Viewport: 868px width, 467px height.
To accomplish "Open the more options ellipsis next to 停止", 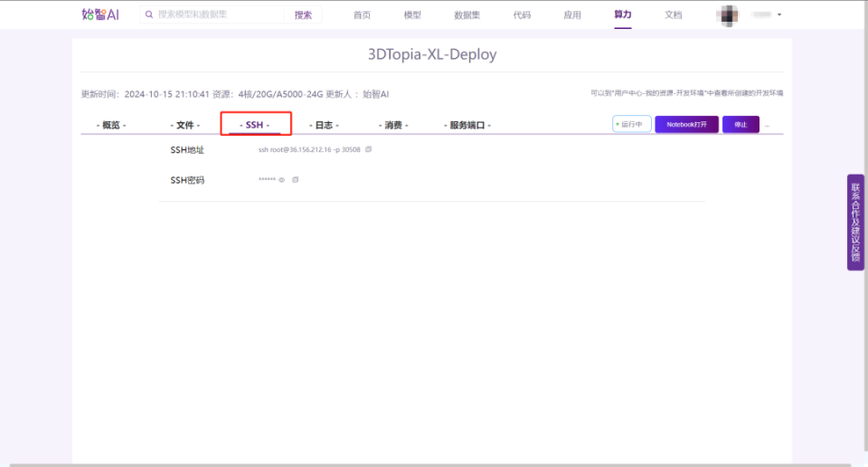I will [x=767, y=125].
